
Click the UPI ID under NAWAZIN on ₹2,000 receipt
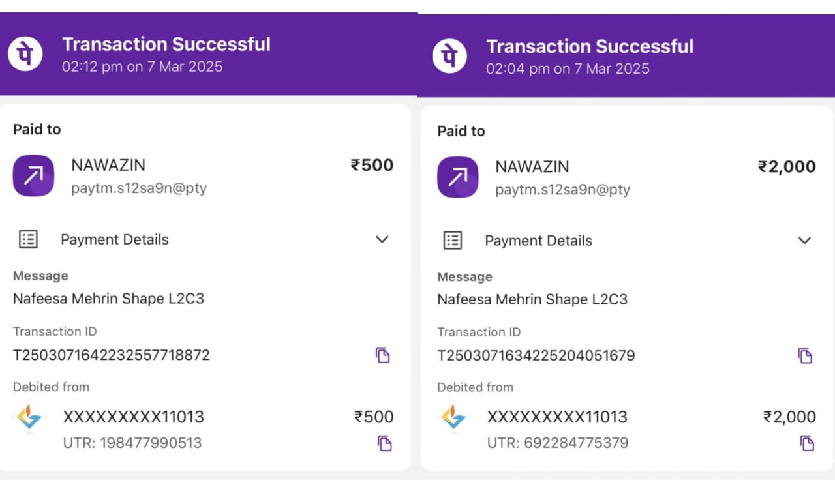(x=562, y=190)
